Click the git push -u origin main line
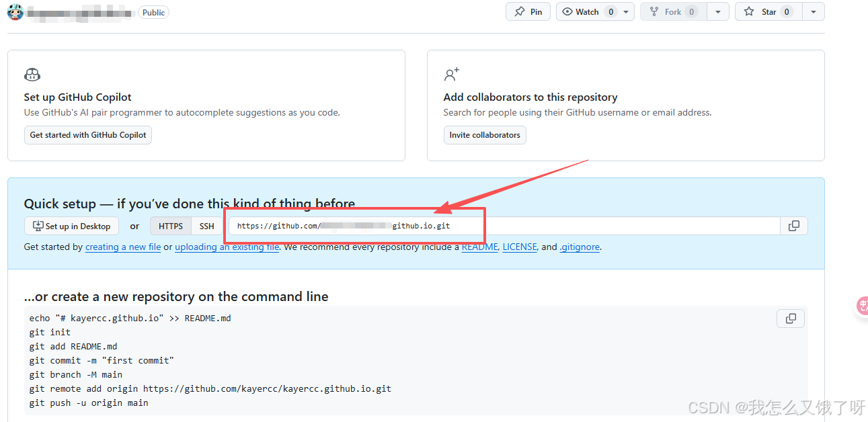Image resolution: width=868 pixels, height=422 pixels. (x=89, y=403)
